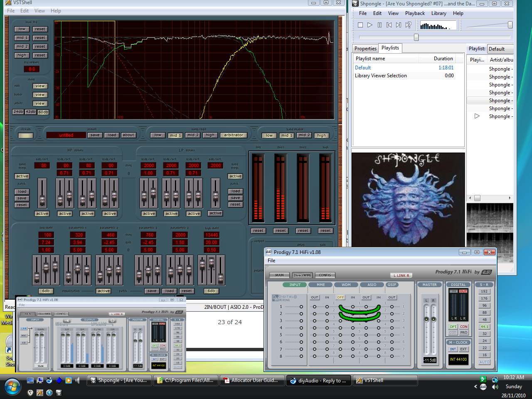Open the File menu in foobar2000
The image size is (532, 399).
[363, 13]
